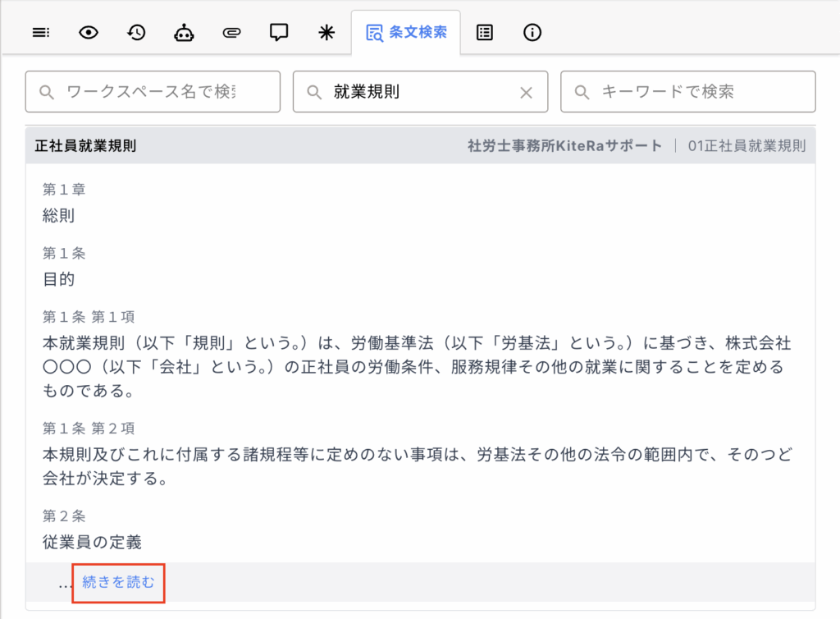Click the キーワードで検索 field
The width and height of the screenshot is (840, 619).
[697, 92]
